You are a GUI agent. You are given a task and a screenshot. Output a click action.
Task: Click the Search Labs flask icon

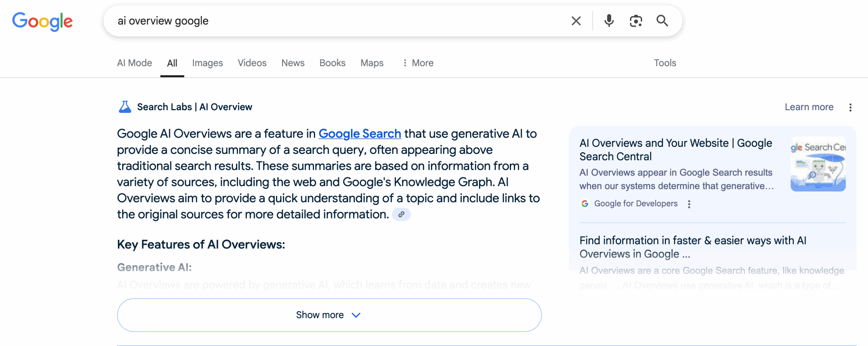(125, 107)
